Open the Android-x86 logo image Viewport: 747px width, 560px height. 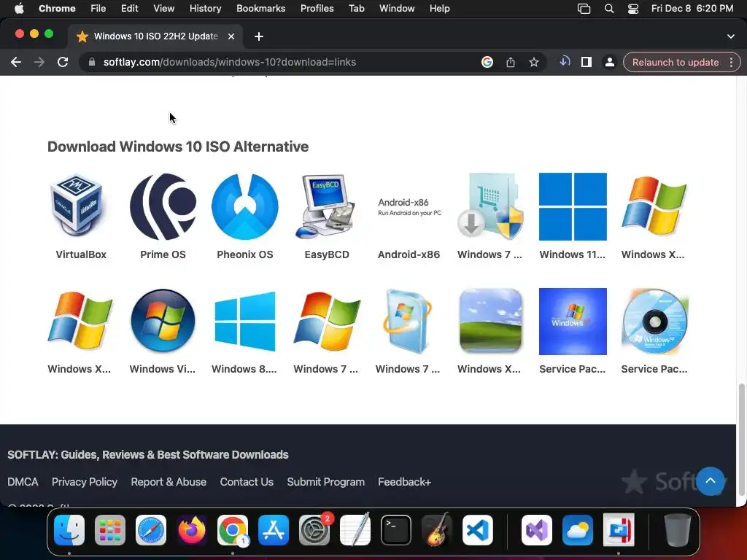point(409,206)
